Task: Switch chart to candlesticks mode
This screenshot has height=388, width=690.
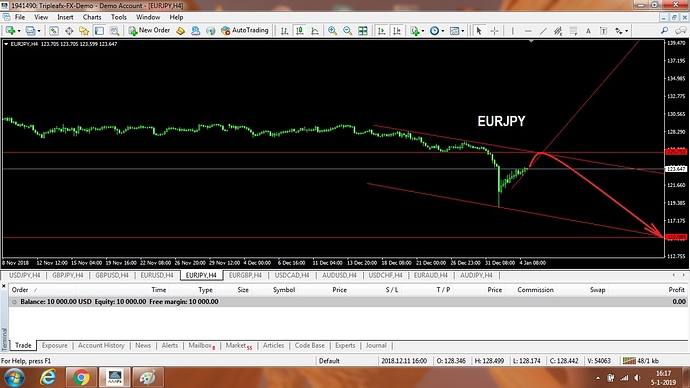Action: pos(300,31)
